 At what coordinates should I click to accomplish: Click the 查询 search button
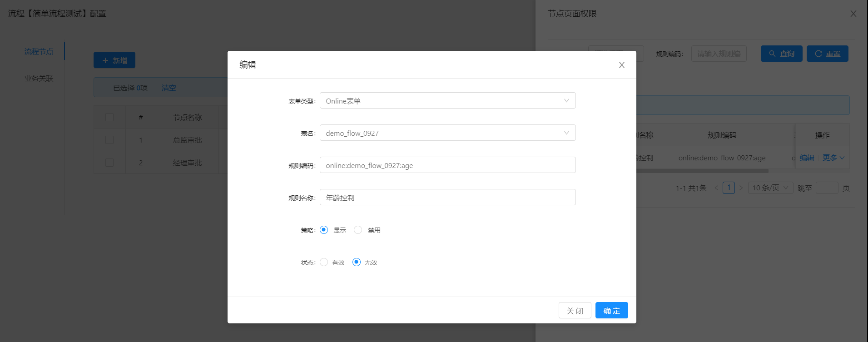point(782,54)
